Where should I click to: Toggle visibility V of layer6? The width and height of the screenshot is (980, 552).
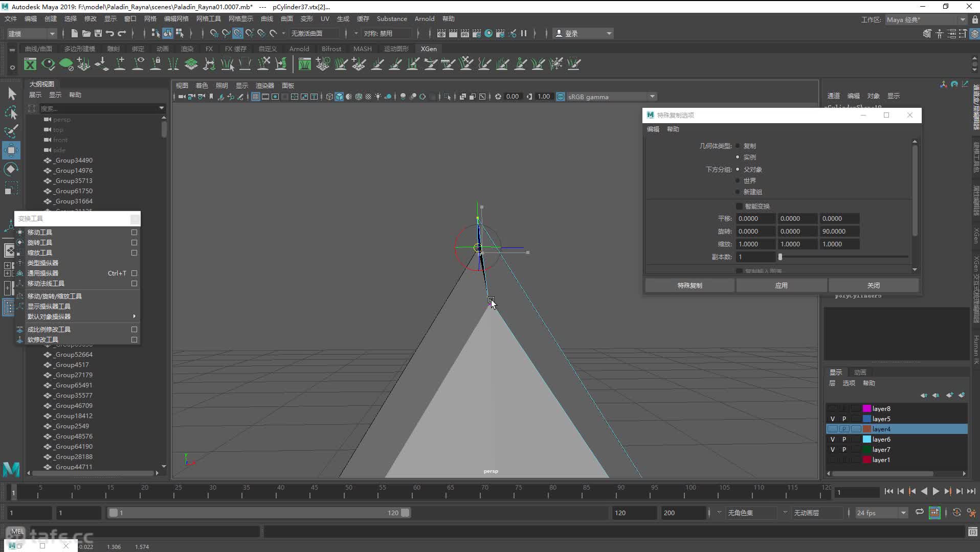pyautogui.click(x=832, y=439)
